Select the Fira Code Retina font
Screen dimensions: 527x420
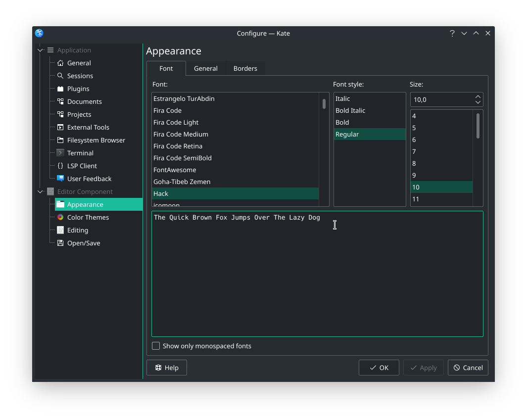[235, 146]
